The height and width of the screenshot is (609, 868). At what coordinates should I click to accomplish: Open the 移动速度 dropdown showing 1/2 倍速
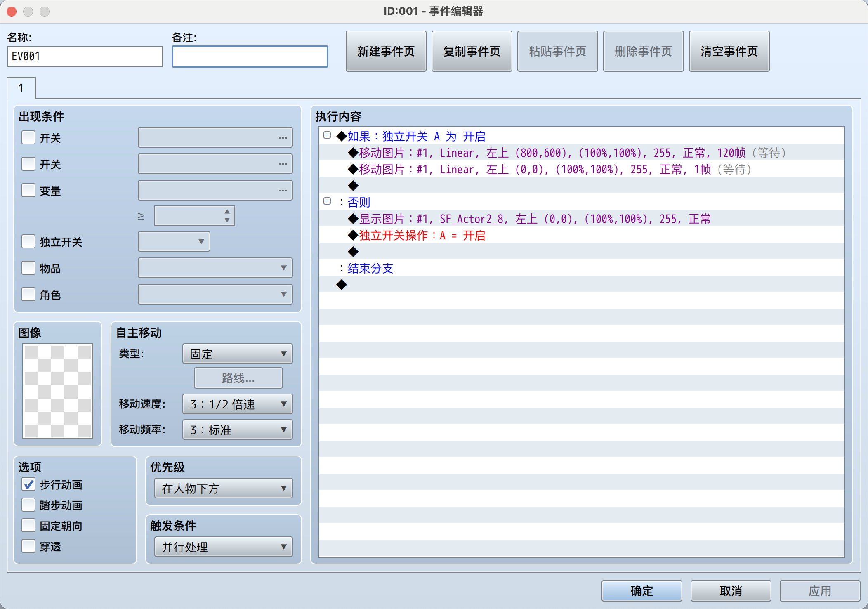coord(238,404)
